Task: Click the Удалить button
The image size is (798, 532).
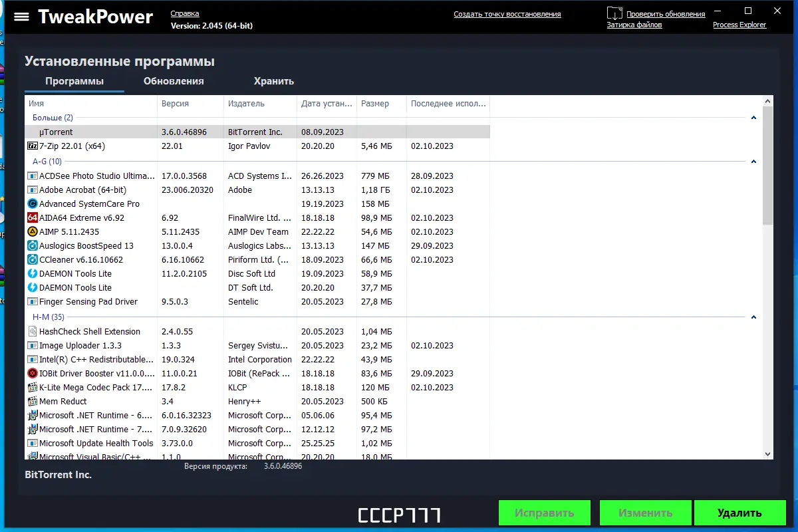Action: (x=739, y=513)
